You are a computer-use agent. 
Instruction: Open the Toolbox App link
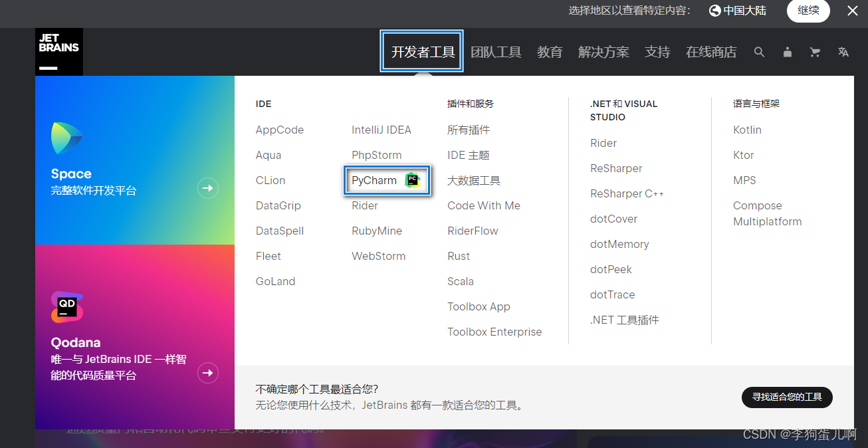479,306
